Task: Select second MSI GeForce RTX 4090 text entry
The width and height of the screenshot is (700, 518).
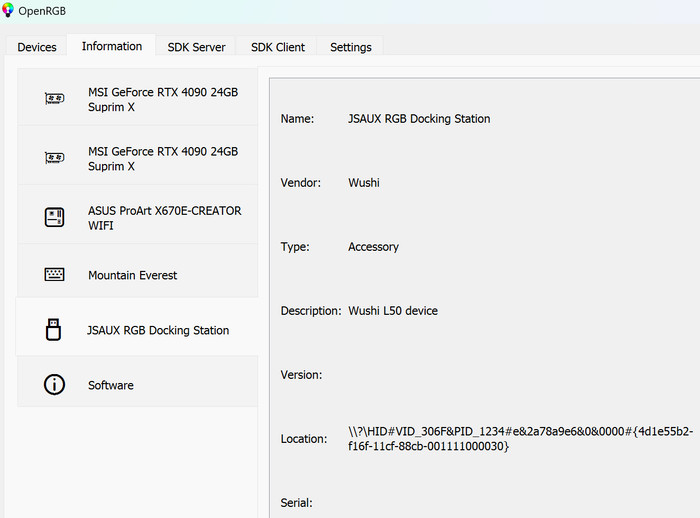Action: (x=163, y=159)
